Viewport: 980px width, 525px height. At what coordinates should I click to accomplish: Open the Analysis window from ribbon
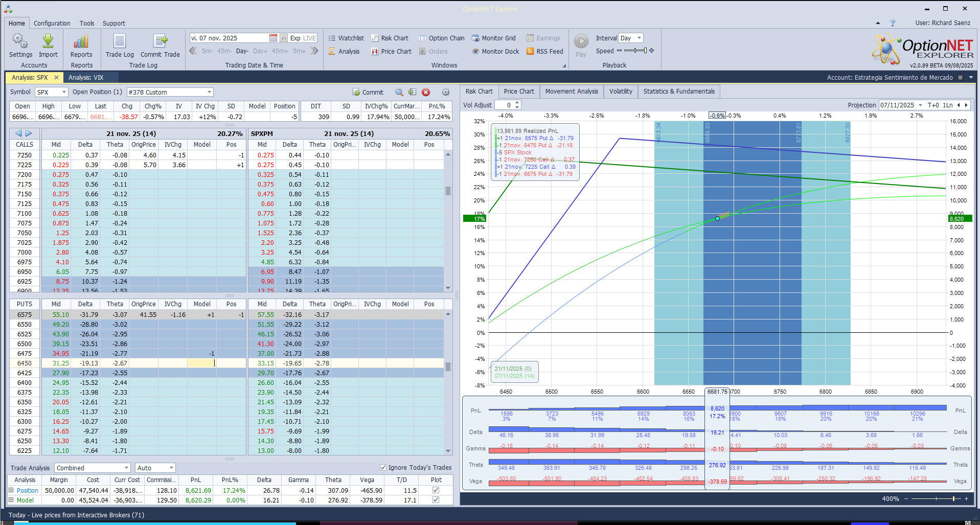tap(344, 51)
